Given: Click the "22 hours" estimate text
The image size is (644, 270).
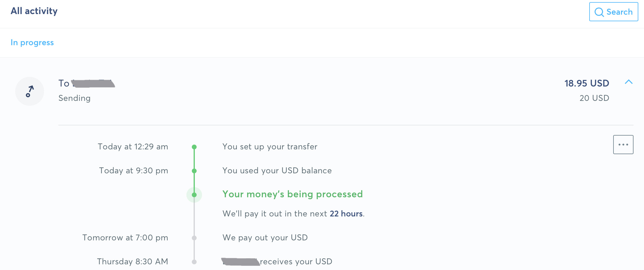Looking at the screenshot, I should point(346,214).
